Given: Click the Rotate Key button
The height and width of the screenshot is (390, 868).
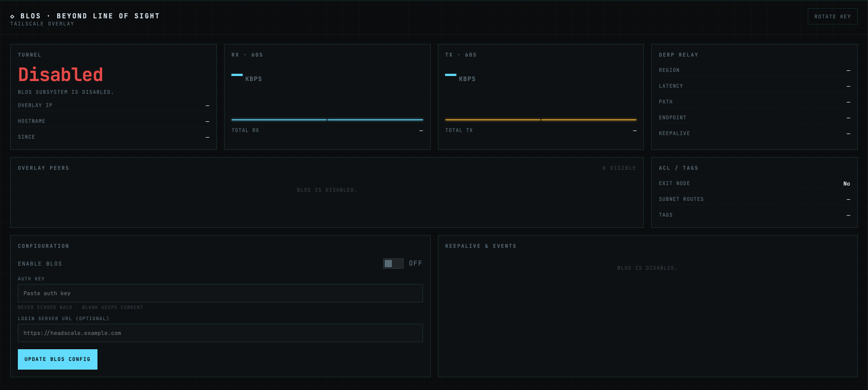Looking at the screenshot, I should (832, 16).
